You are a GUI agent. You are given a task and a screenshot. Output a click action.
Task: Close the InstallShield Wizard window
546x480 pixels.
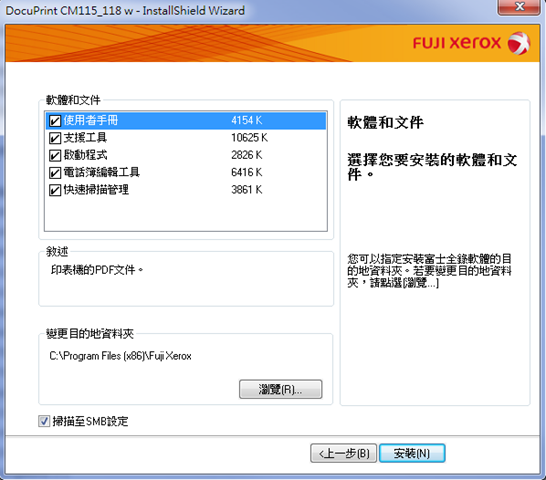tap(519, 7)
